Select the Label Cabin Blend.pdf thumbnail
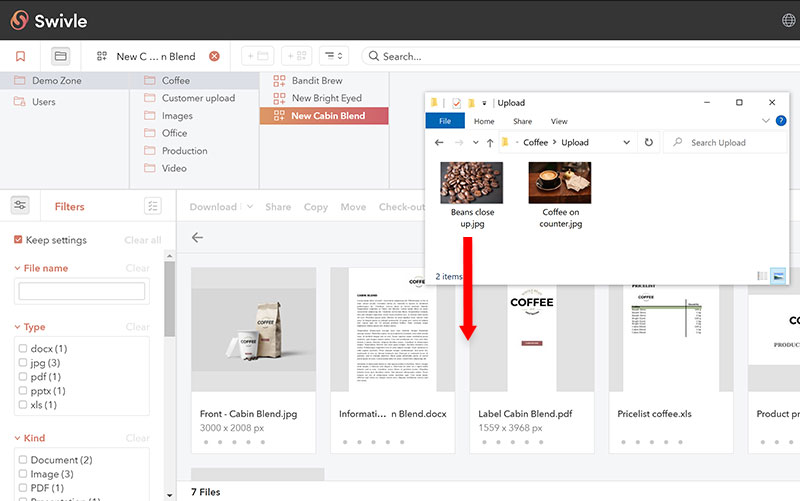This screenshot has width=800, height=501. 532,338
